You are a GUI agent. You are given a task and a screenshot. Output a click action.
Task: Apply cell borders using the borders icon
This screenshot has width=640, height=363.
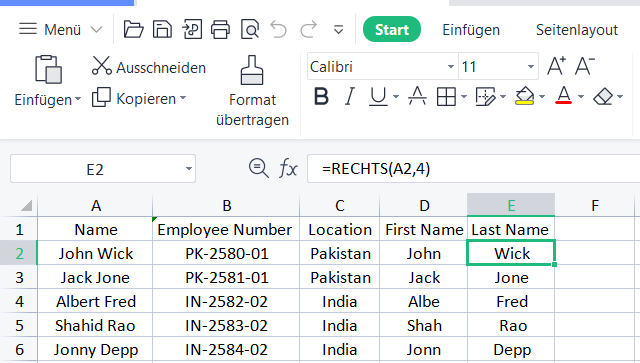446,97
